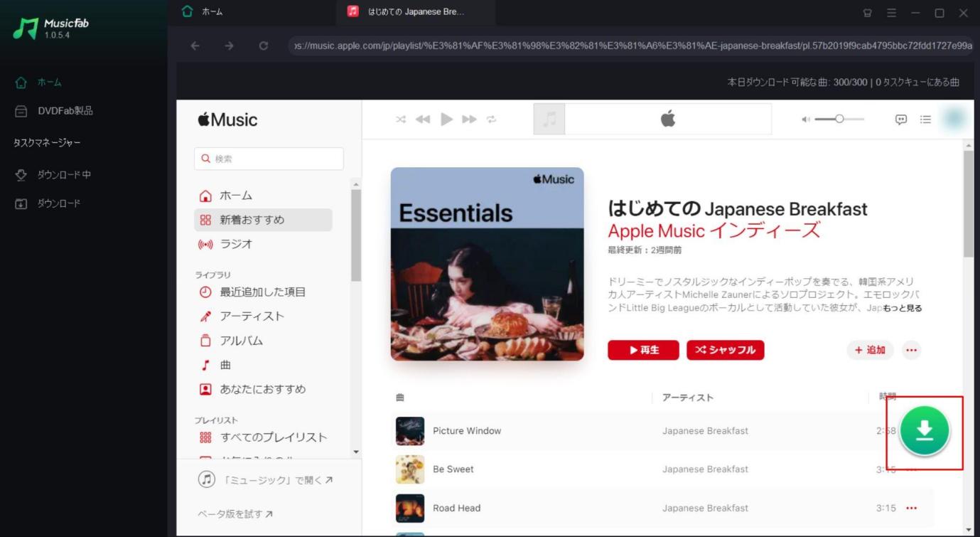This screenshot has width=980, height=537.
Task: Select 新着おすすめ in sidebar
Action: (264, 220)
